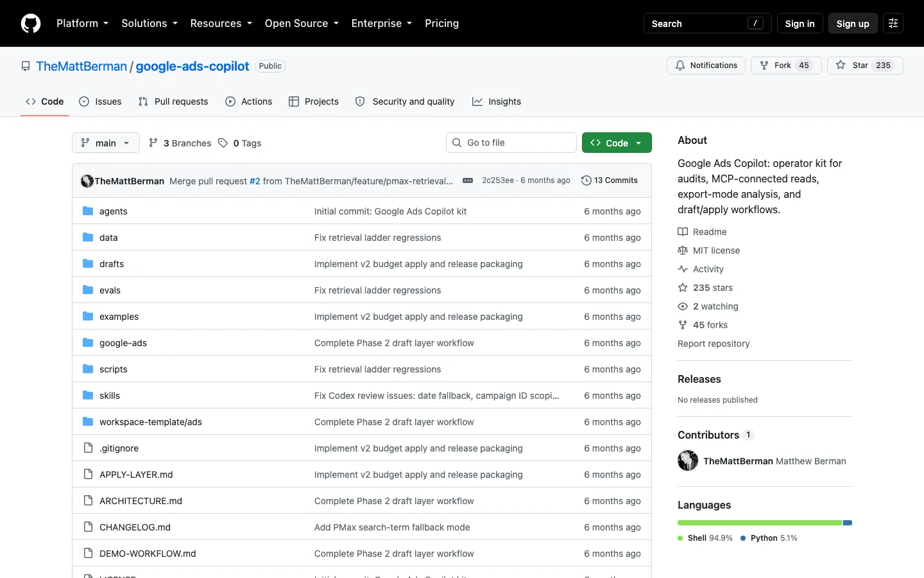
Task: Open the workspace-template/ads folder
Action: [x=151, y=422]
